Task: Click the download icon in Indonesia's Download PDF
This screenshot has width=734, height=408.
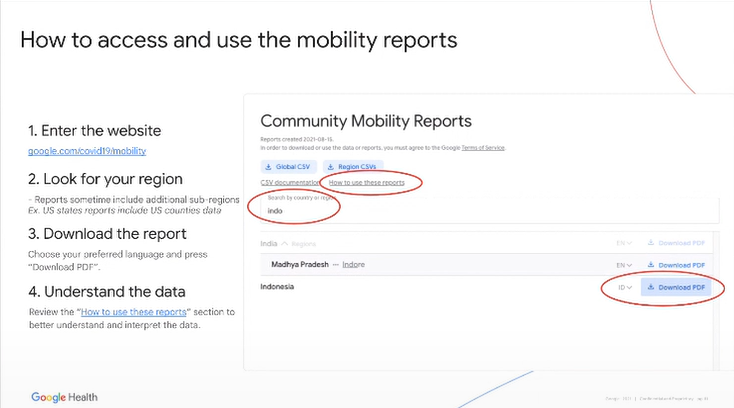Action: click(x=651, y=287)
